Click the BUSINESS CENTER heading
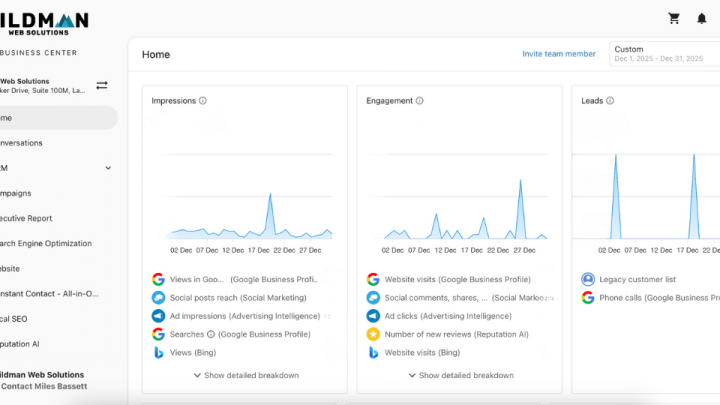Image resolution: width=720 pixels, height=405 pixels. pyautogui.click(x=39, y=53)
